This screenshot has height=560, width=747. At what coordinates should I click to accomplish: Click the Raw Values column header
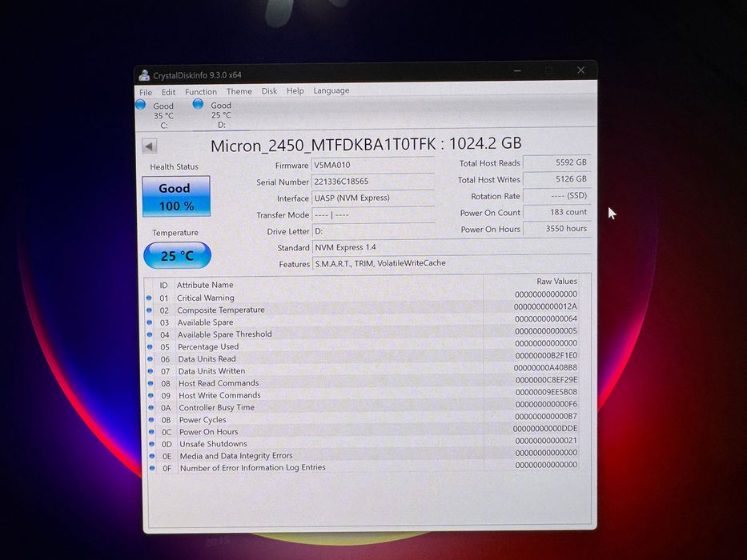coord(556,281)
